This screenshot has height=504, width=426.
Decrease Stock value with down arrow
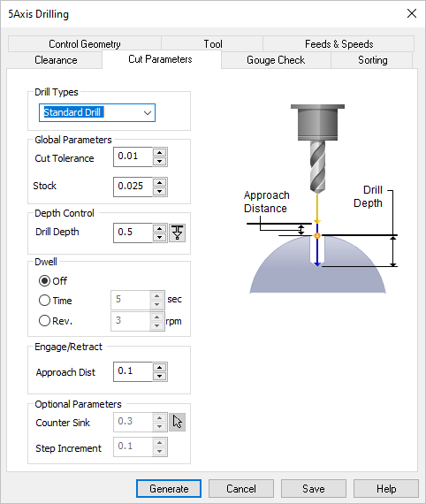(160, 191)
